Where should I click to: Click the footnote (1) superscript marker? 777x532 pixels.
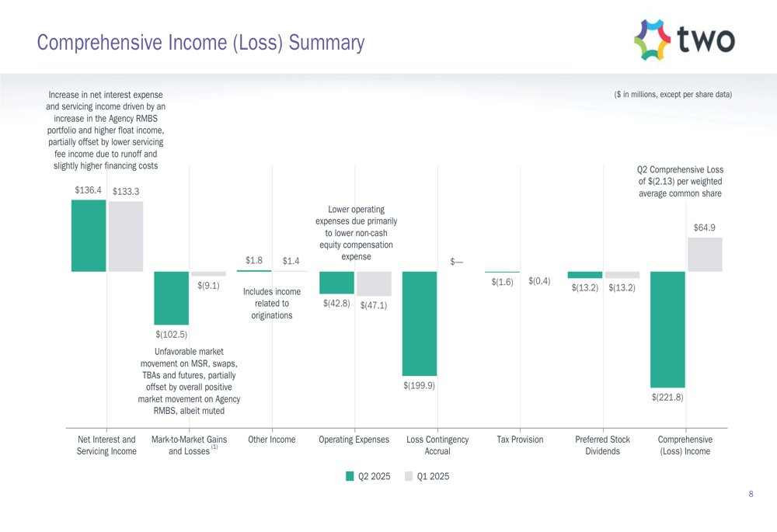(214, 447)
